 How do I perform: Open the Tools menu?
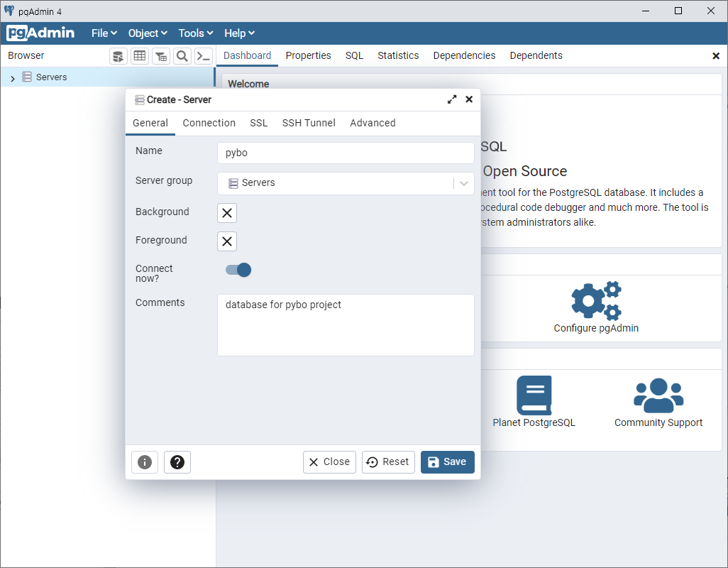coord(196,33)
